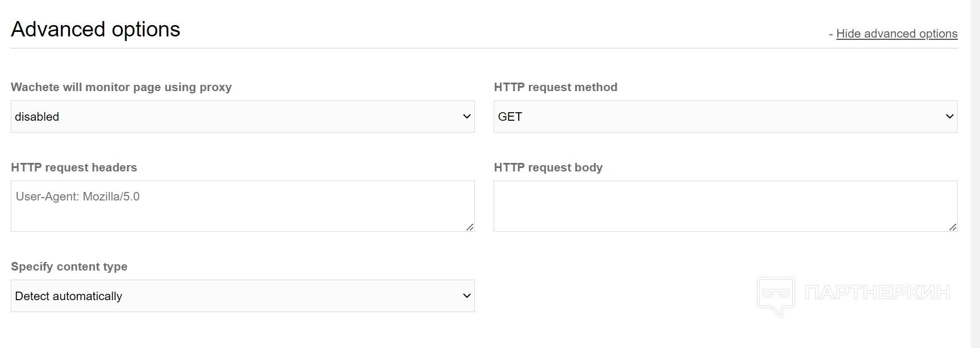Click the 'Specify content type' label
Image resolution: width=980 pixels, height=348 pixels.
pyautogui.click(x=69, y=267)
